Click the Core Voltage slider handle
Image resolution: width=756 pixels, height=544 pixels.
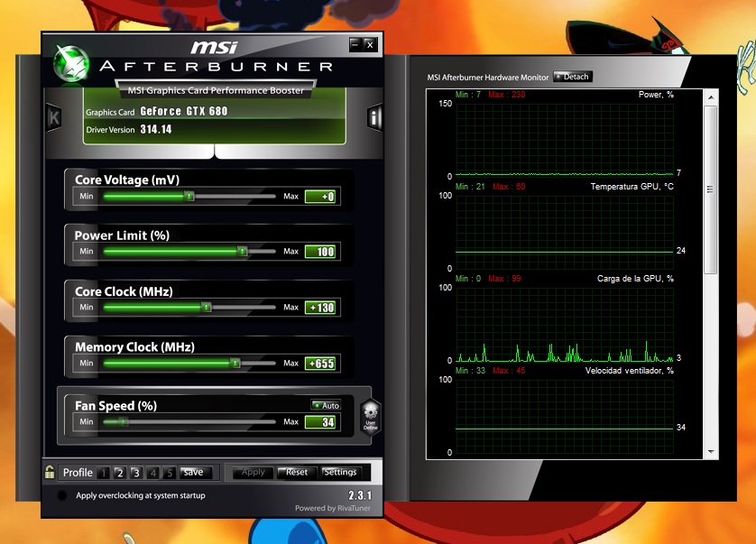pyautogui.click(x=189, y=196)
